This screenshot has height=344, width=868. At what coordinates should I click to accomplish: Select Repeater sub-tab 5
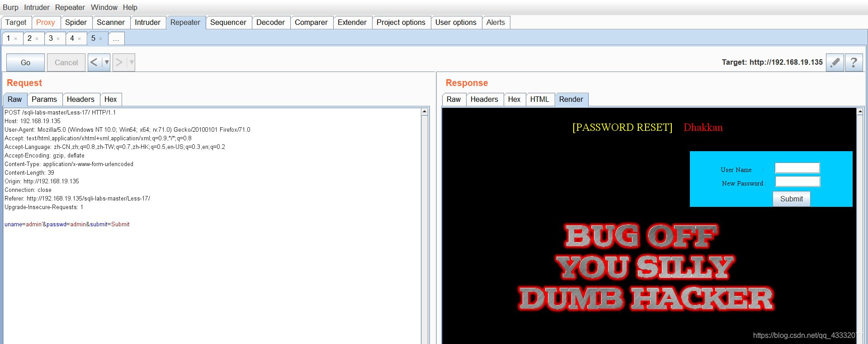(x=94, y=38)
